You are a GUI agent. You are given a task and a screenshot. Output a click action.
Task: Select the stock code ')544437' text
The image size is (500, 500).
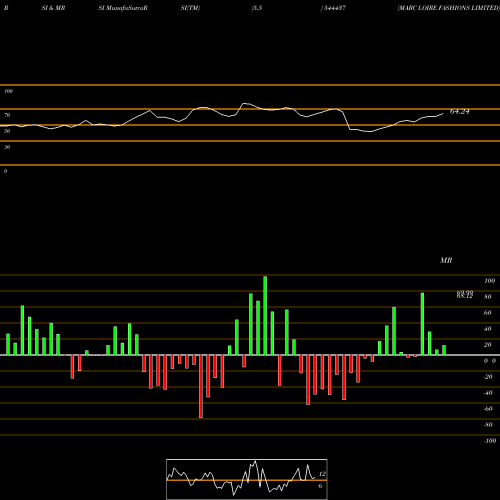(333, 8)
